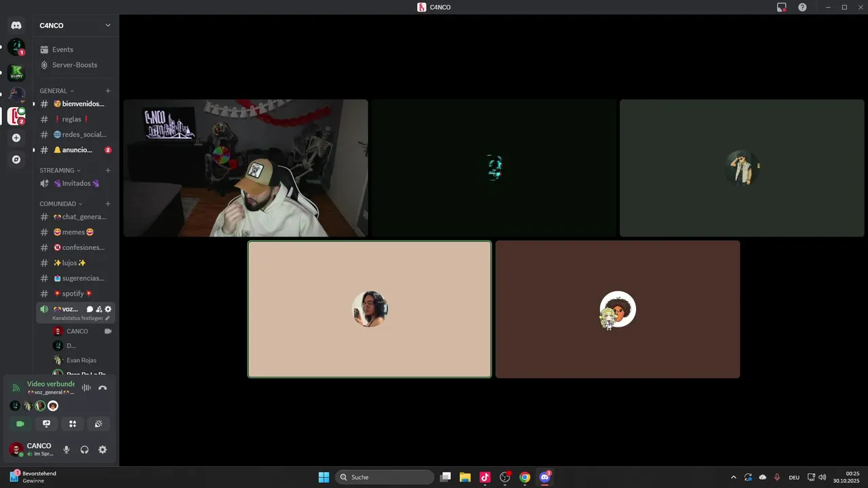Image resolution: width=868 pixels, height=488 pixels.
Task: Open the TikTok taskbar icon
Action: click(485, 477)
